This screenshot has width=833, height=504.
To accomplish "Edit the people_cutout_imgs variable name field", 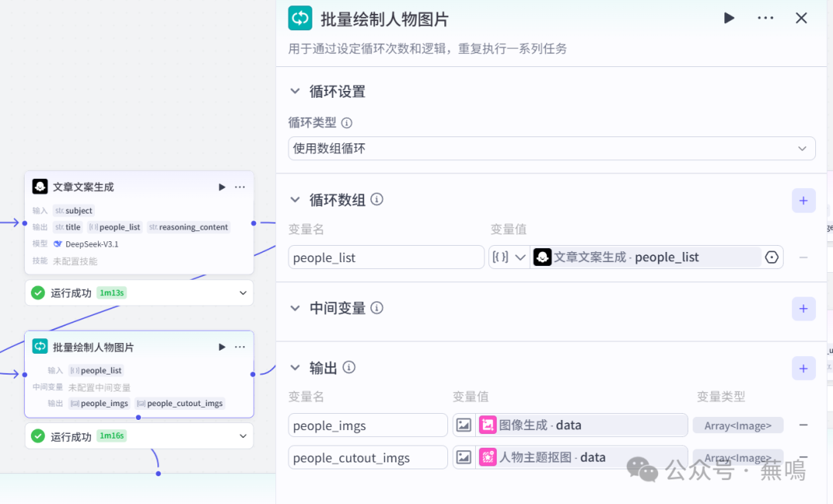I will click(x=368, y=458).
